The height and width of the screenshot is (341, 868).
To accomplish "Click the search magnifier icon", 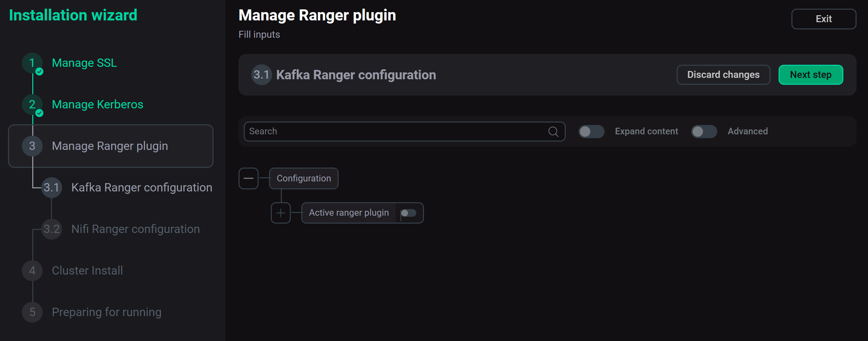I will (553, 132).
